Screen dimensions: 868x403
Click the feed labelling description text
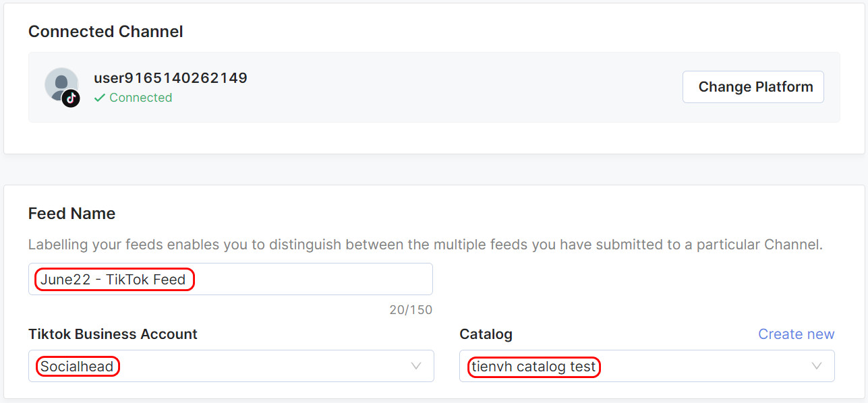point(426,245)
